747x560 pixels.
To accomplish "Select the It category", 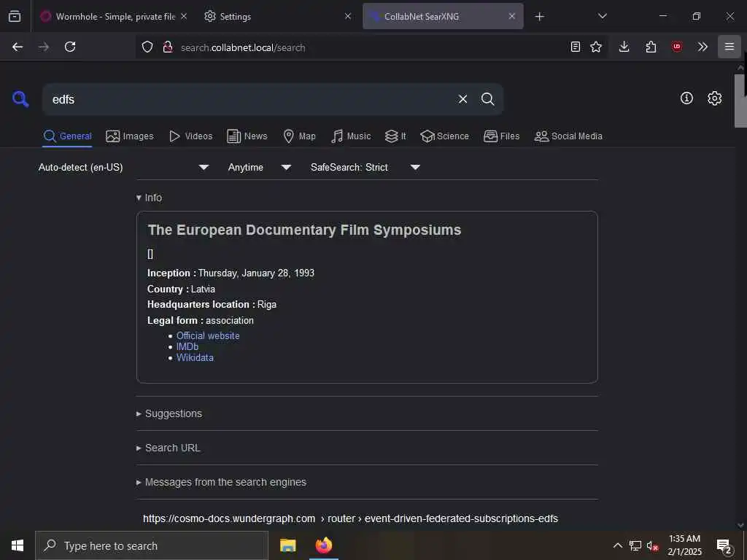I will [x=395, y=136].
